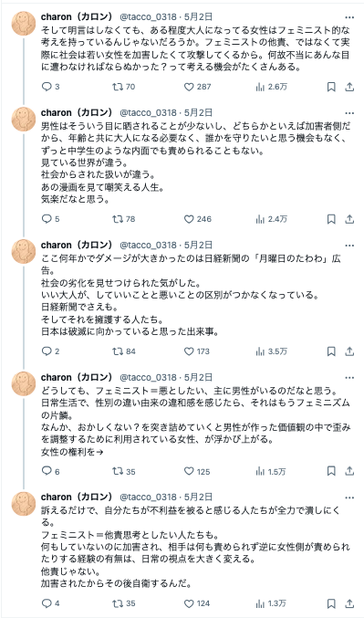The image size is (364, 618).
Task: Click the charon avatar on third tweet
Action: coord(24,251)
